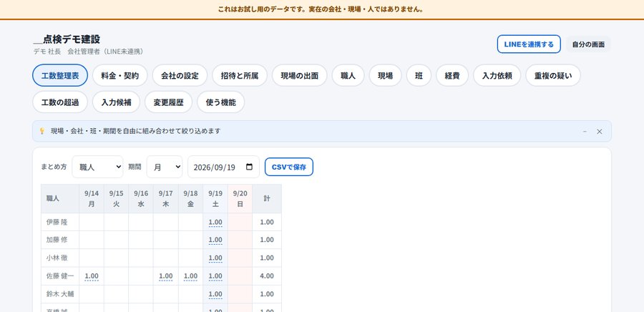Viewport: 644px width, 312px height.
Task: Click the 9/15 火 column header
Action: (116, 199)
